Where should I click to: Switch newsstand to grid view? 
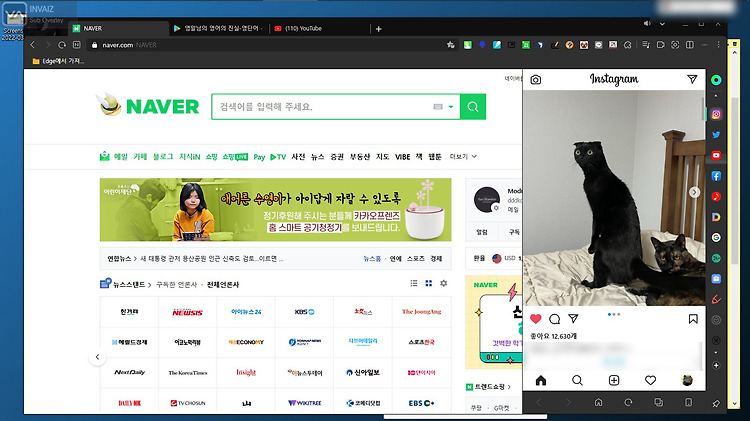pos(429,283)
